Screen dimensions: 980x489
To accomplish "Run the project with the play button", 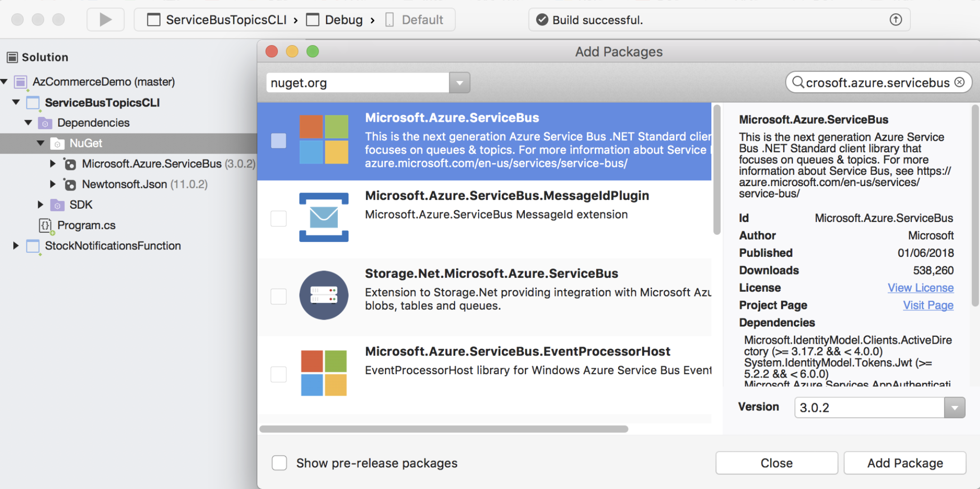I will pyautogui.click(x=106, y=20).
